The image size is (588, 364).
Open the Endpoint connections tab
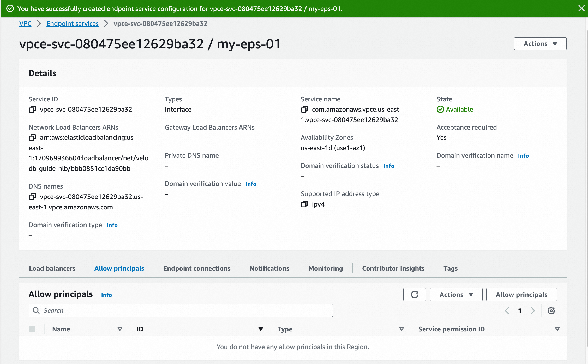pos(197,268)
